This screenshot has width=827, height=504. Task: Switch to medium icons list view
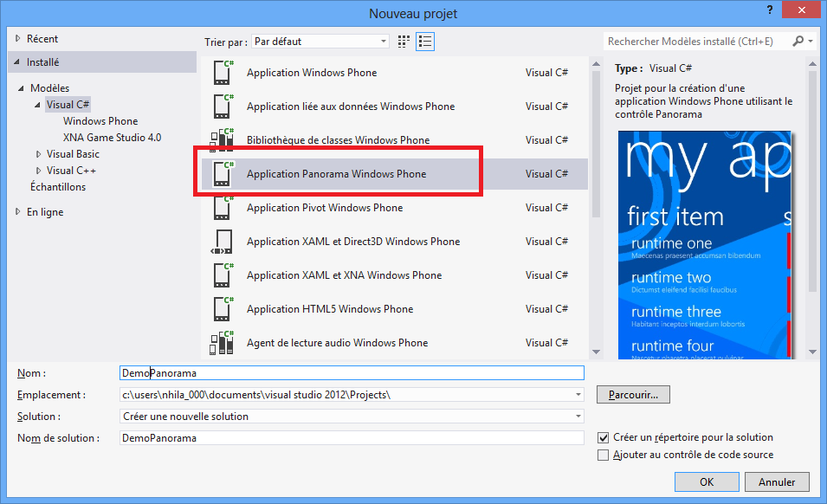pyautogui.click(x=424, y=41)
